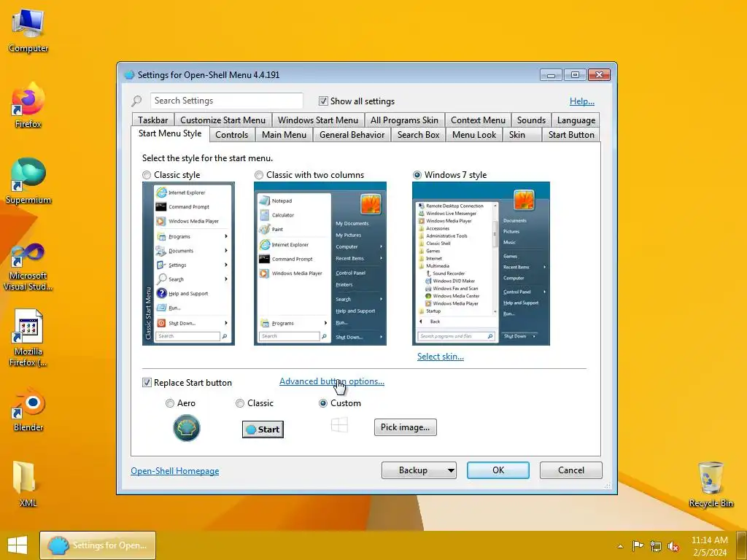Click the Pick image... button
This screenshot has height=560, width=747.
[x=405, y=427]
